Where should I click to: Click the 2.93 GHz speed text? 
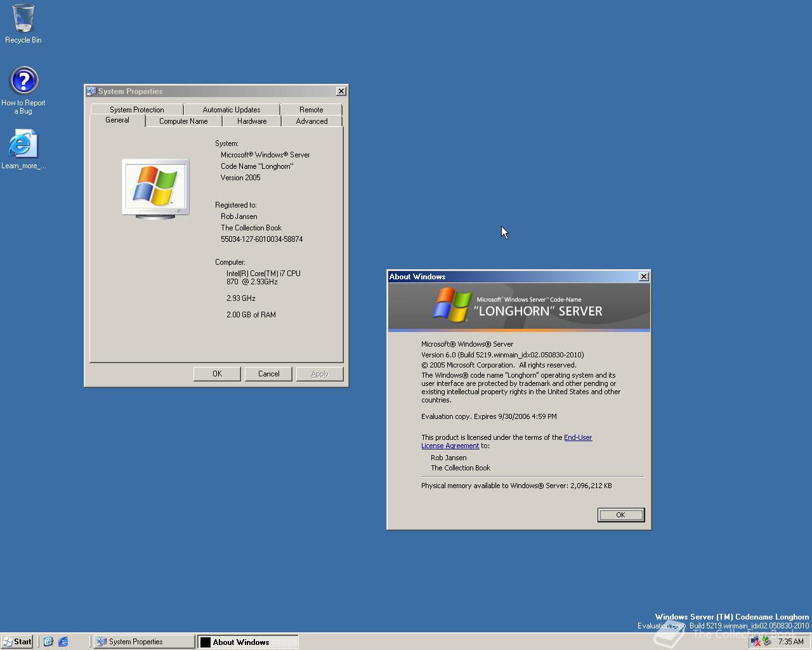point(241,298)
